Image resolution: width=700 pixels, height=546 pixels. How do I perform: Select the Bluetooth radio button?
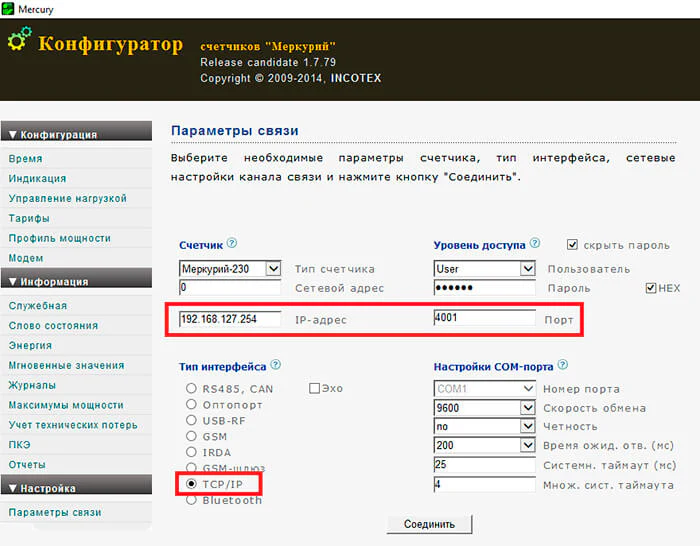click(191, 500)
